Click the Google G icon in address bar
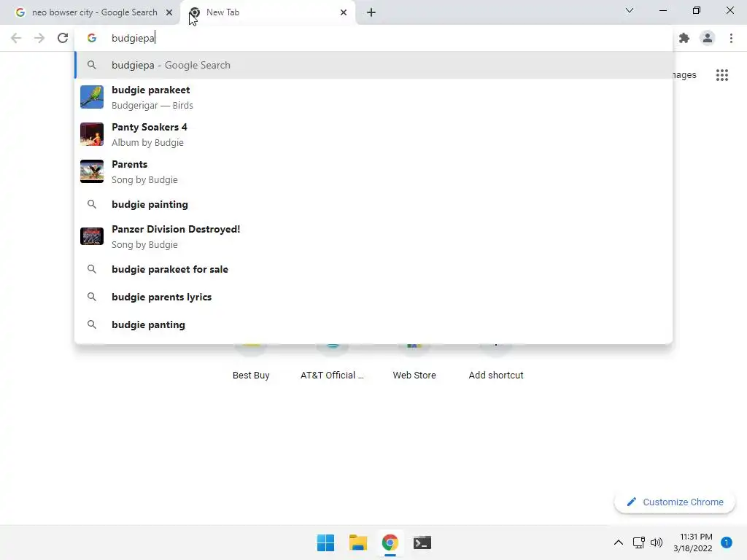This screenshot has height=560, width=747. coord(92,38)
